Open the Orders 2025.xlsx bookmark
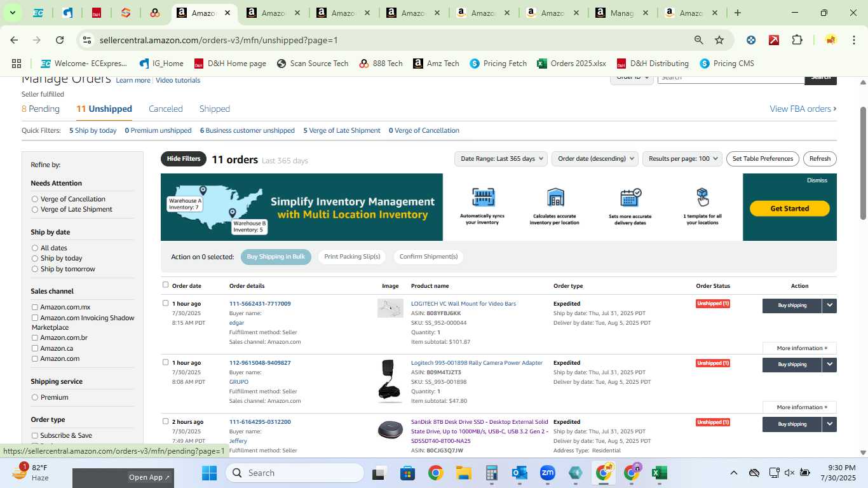This screenshot has height=488, width=868. click(571, 64)
